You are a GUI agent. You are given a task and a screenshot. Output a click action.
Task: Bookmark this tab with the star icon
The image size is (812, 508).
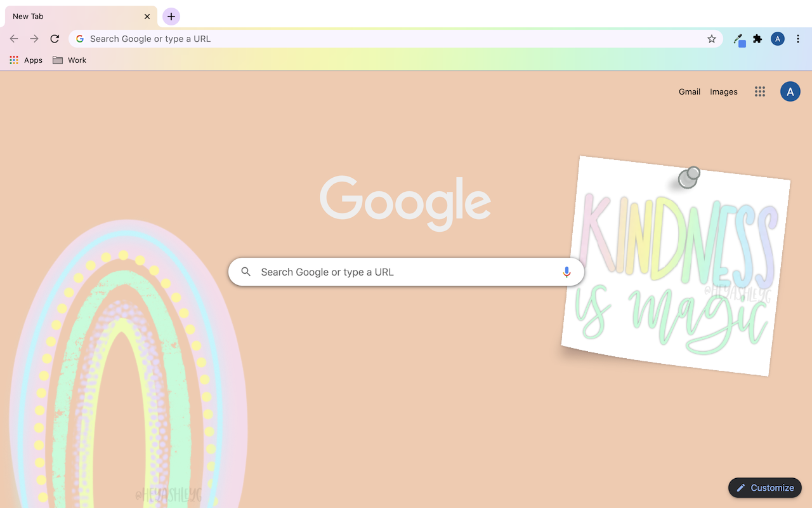pyautogui.click(x=712, y=39)
